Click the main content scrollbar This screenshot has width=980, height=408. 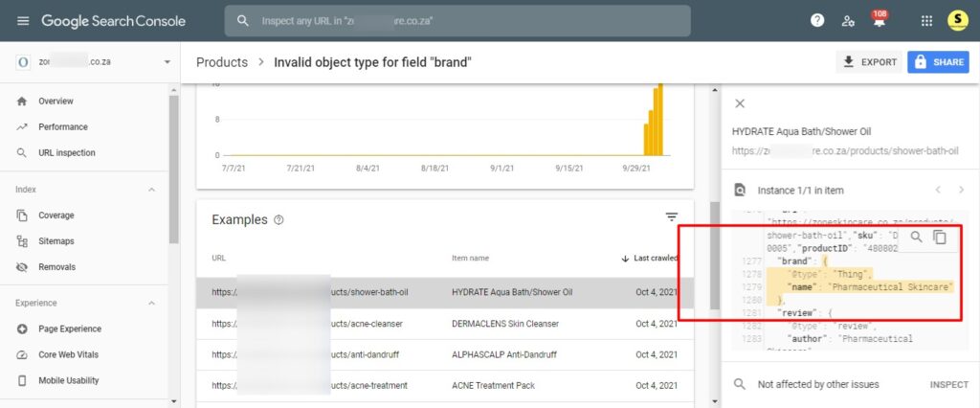(x=714, y=255)
